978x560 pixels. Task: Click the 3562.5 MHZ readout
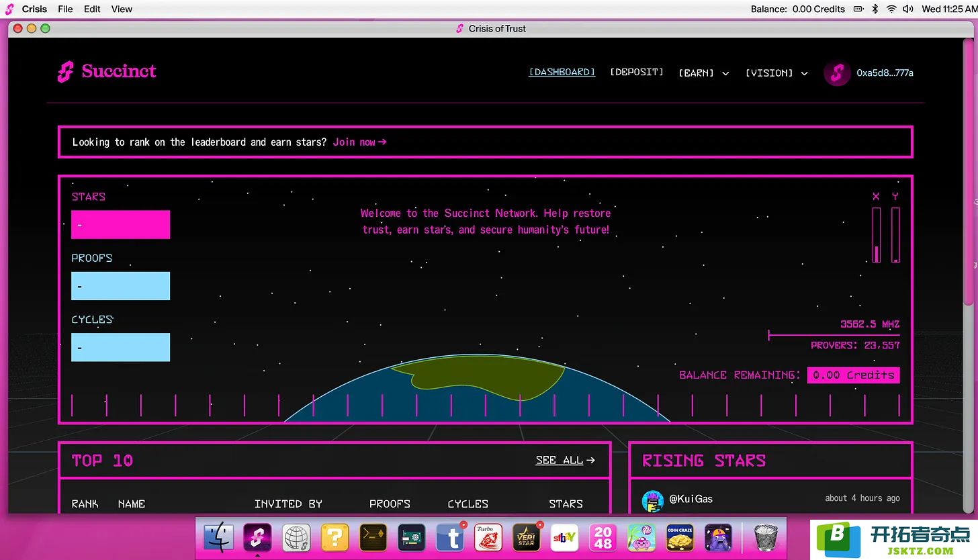[870, 324]
